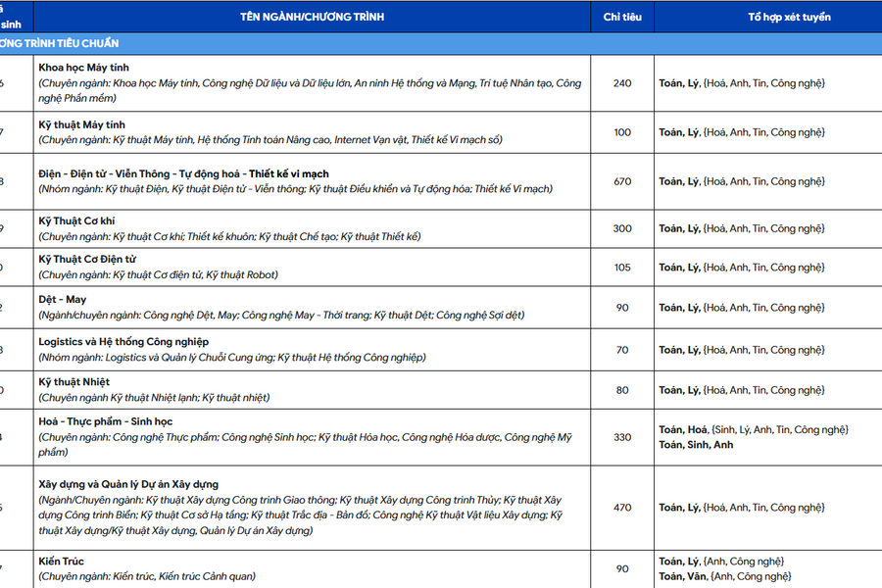Click the "Toán, Sinh, Anh" subject combination
The width and height of the screenshot is (882, 588).
(696, 444)
